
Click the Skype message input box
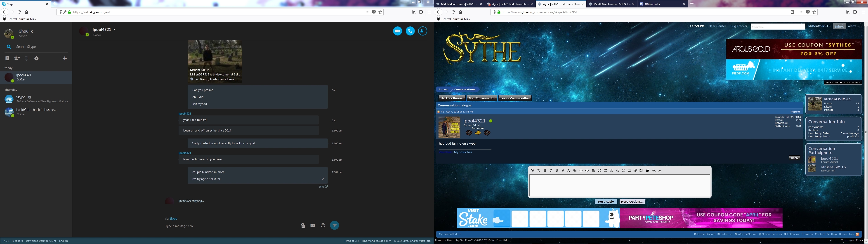click(x=231, y=226)
